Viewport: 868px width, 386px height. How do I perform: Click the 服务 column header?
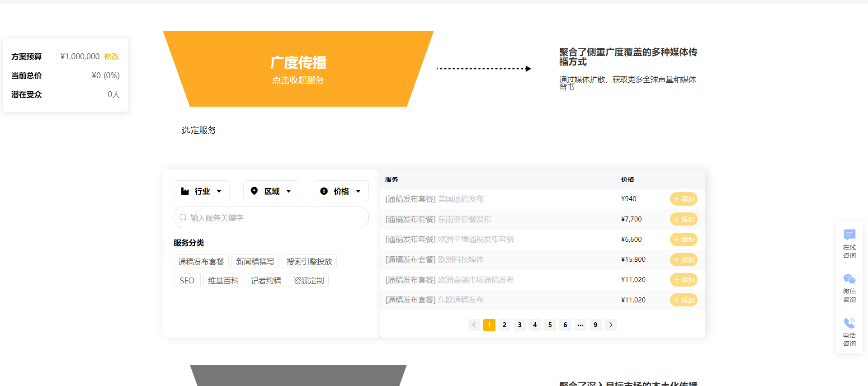[392, 179]
